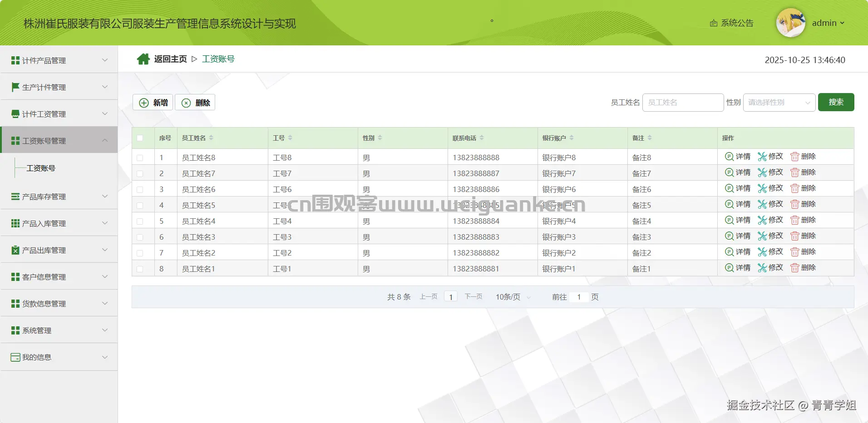The image size is (868, 423).
Task: Expand the 计件工资管理 menu chevron
Action: (x=105, y=113)
